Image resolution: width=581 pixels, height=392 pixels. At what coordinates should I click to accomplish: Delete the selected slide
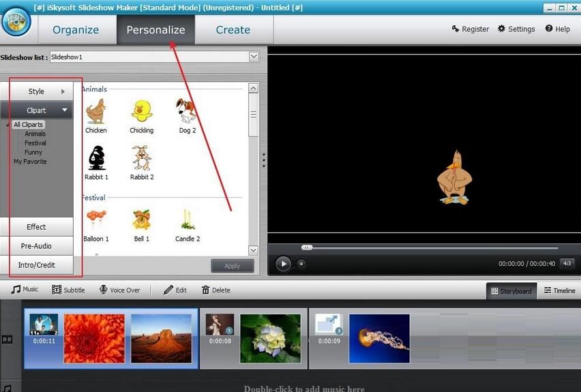216,290
